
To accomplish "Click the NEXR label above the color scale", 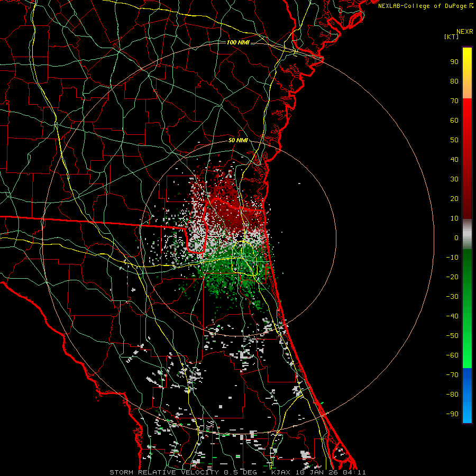I will tap(465, 32).
